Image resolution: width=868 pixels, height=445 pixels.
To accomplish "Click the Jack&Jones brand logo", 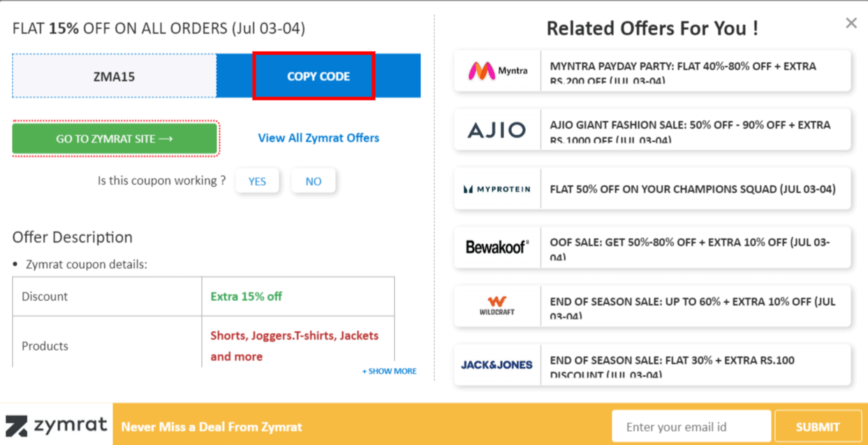I will (496, 365).
